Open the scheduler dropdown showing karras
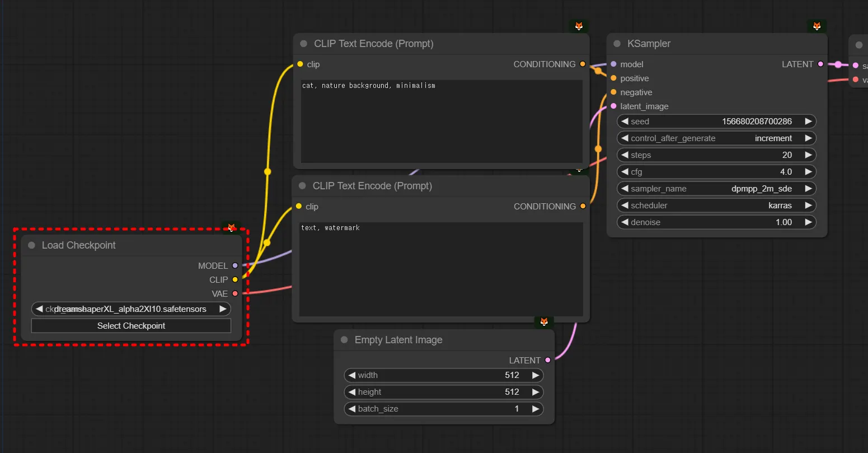The height and width of the screenshot is (453, 868). (716, 206)
